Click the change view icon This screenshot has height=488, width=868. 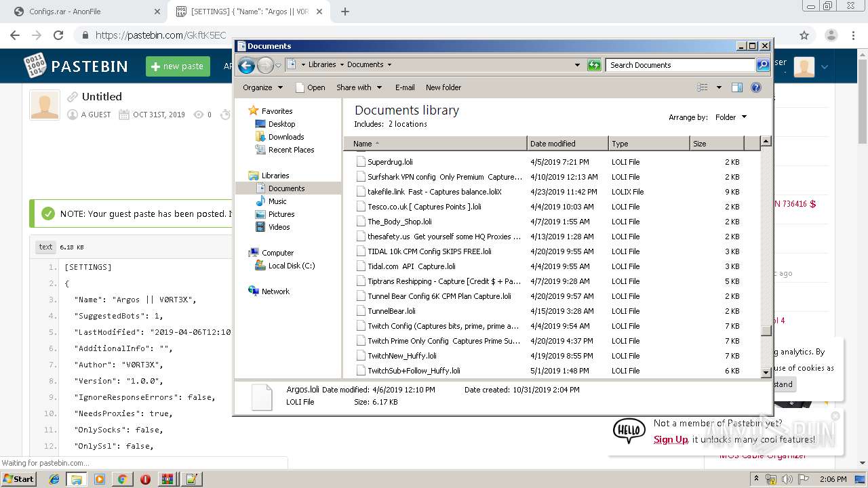point(703,87)
